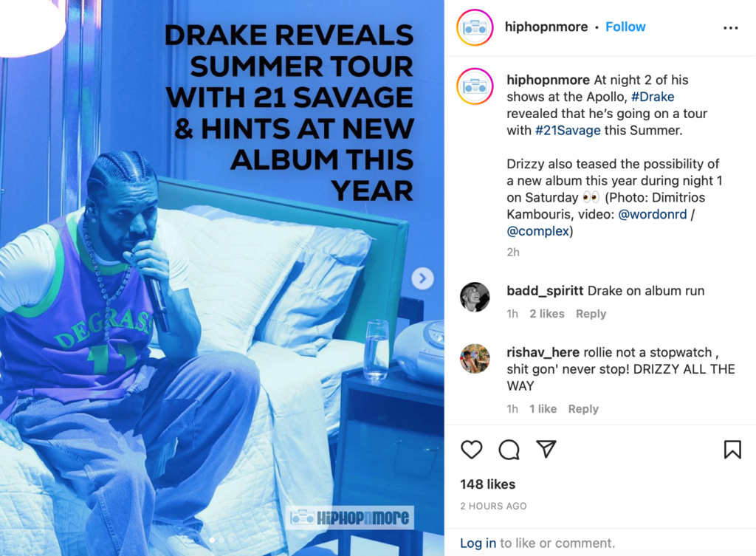Click hiphopnmore header profile picture

click(475, 27)
